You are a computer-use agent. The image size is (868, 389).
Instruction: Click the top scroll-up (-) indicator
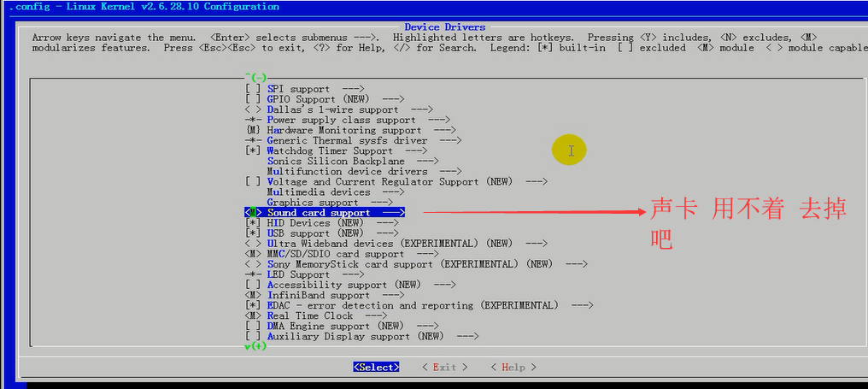(255, 78)
